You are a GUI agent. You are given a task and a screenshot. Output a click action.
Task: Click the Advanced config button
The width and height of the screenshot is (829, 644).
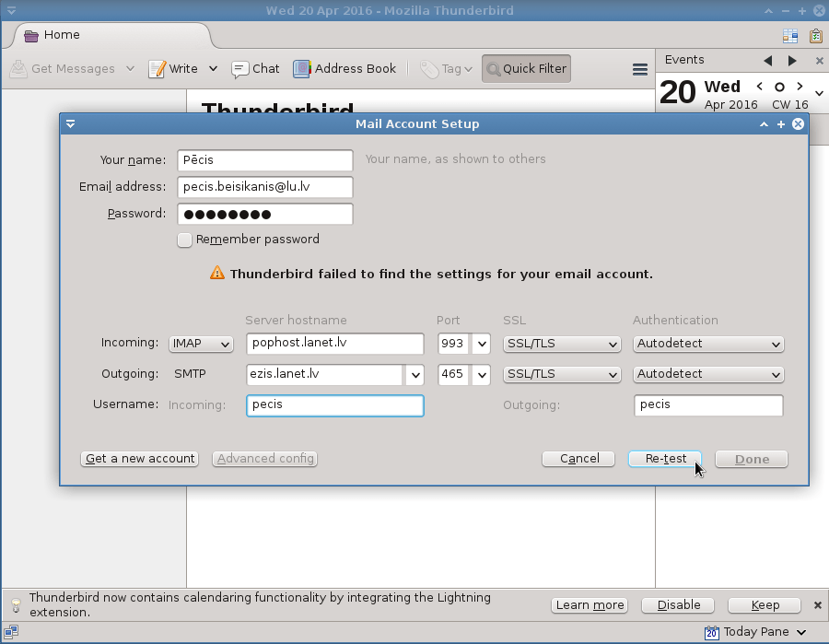(x=265, y=459)
